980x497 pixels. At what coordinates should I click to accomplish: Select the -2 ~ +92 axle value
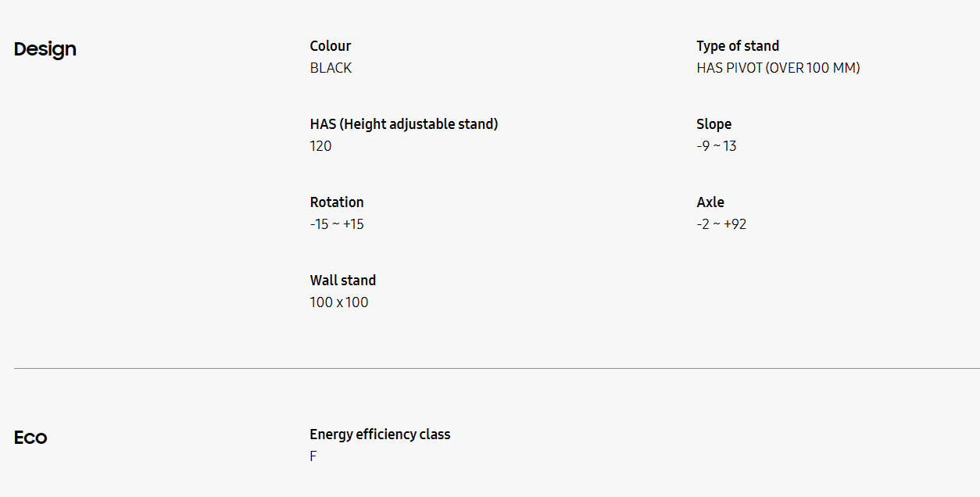[721, 224]
